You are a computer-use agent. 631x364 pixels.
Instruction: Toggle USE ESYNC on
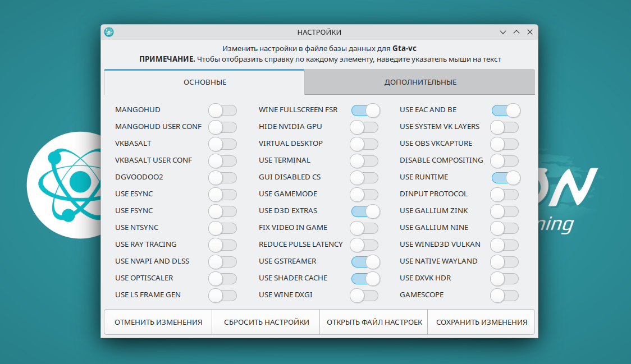[222, 194]
